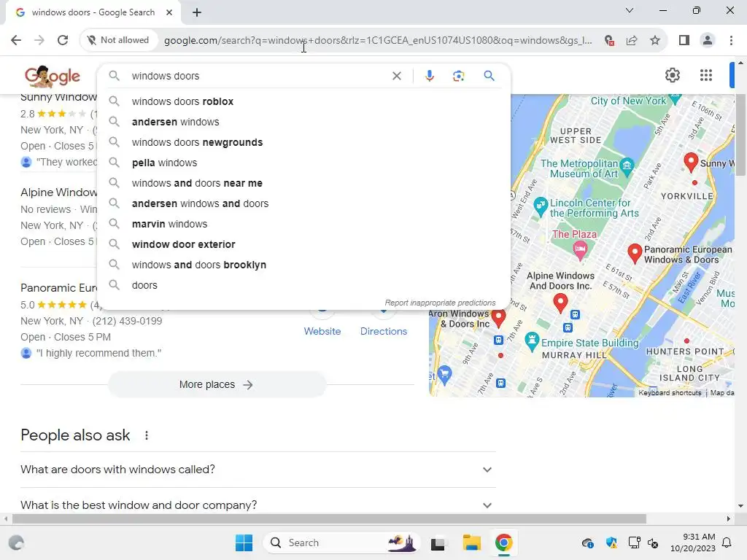Open Directions for Panoramic European
Screen dimensions: 747x560
click(x=384, y=331)
